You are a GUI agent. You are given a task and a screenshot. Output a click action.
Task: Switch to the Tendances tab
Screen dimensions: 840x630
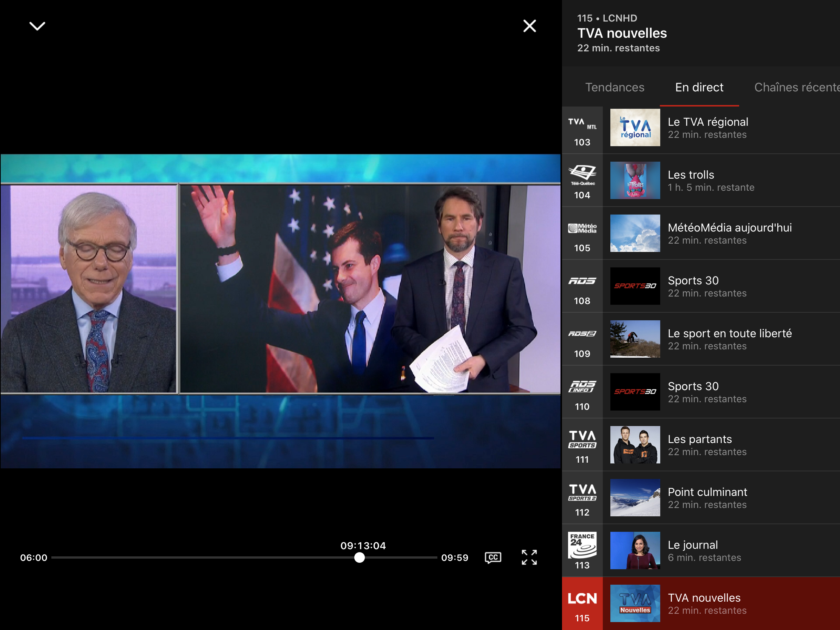(x=615, y=87)
